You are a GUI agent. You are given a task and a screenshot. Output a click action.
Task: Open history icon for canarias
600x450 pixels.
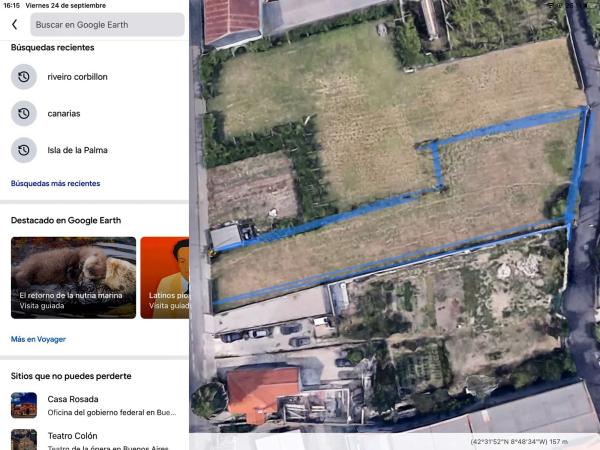[x=24, y=113]
